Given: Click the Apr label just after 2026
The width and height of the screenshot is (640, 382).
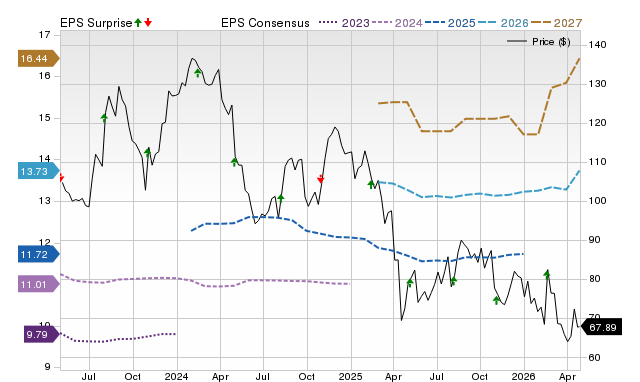Looking at the screenshot, I should (567, 376).
